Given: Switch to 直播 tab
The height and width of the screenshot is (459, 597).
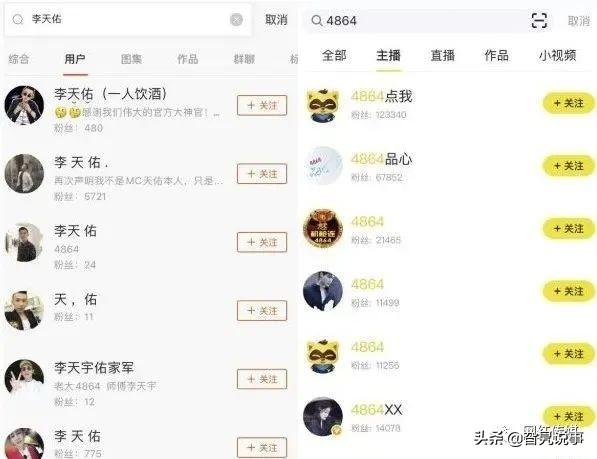Looking at the screenshot, I should (x=443, y=56).
